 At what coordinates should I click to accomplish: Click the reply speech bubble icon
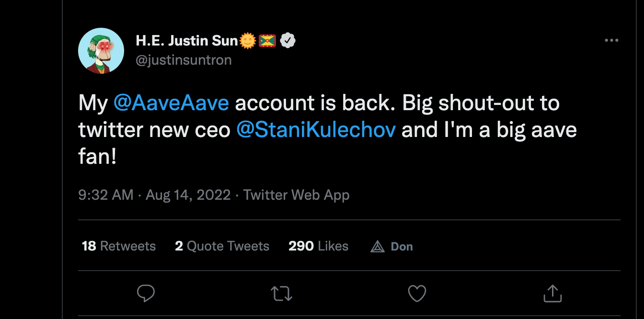pyautogui.click(x=146, y=293)
